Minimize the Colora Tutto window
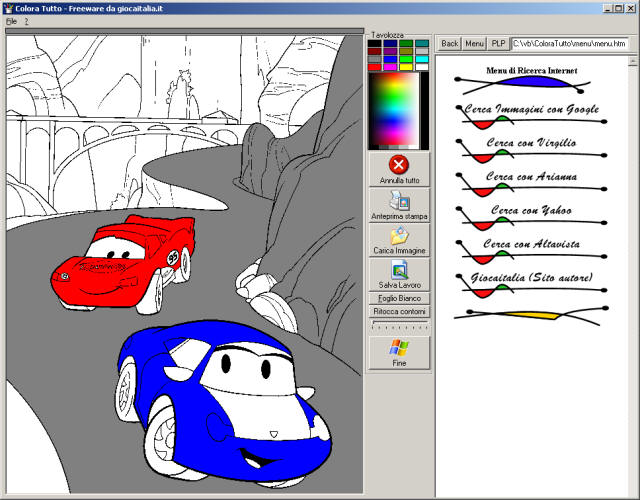Image resolution: width=640 pixels, height=500 pixels. click(x=608, y=8)
